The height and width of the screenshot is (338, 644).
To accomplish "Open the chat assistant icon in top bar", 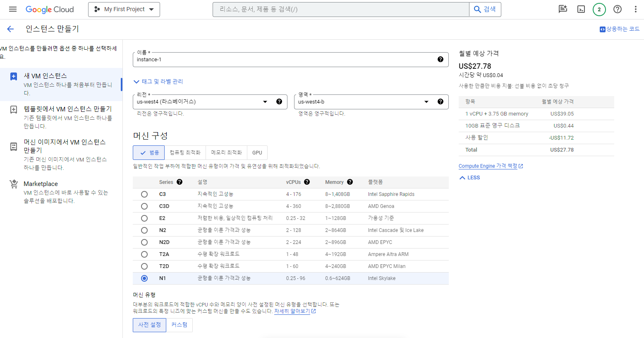I will (x=563, y=9).
